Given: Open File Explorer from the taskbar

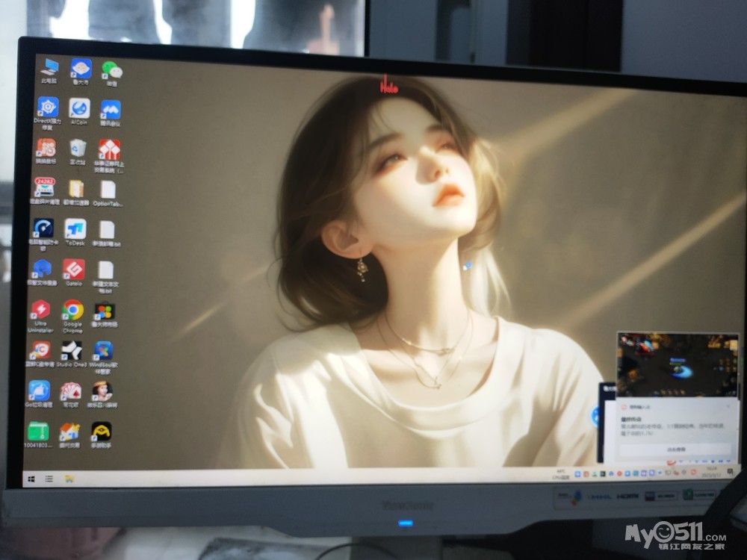Looking at the screenshot, I should (69, 478).
